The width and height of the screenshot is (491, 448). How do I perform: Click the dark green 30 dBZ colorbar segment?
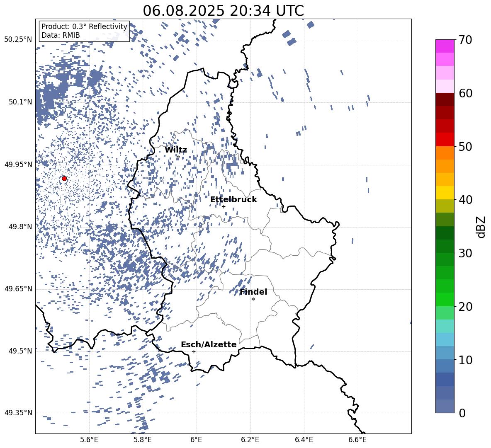[445, 246]
